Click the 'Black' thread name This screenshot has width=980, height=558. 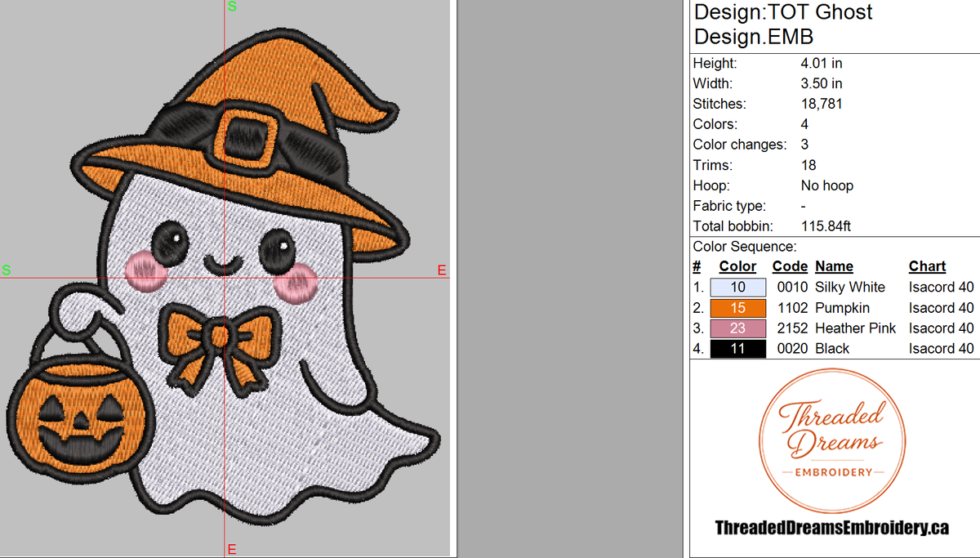pyautogui.click(x=832, y=349)
